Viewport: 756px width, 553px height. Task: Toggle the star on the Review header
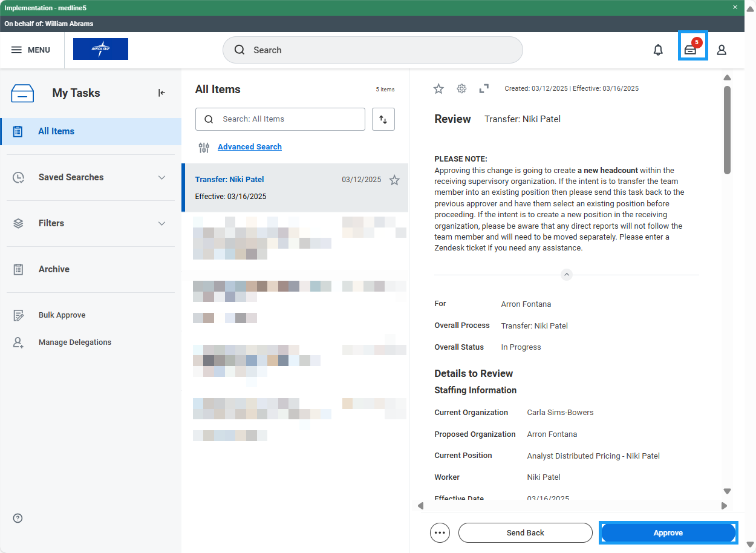(438, 88)
